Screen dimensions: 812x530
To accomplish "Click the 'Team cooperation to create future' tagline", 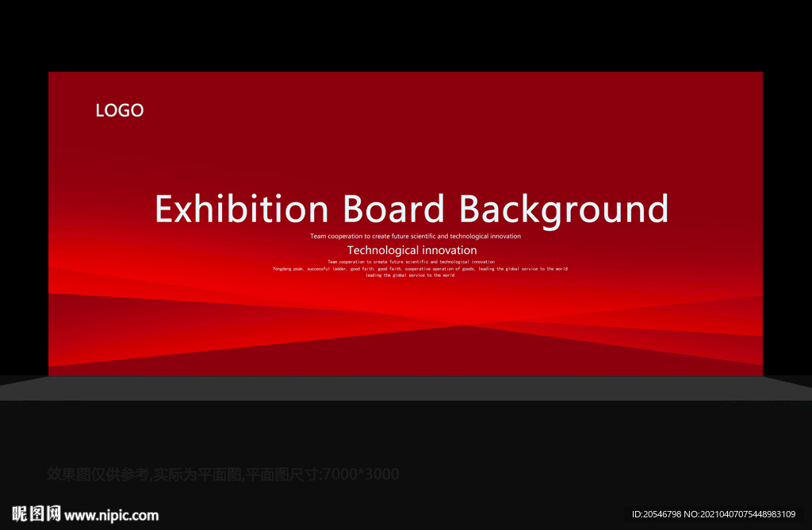I will pos(416,236).
